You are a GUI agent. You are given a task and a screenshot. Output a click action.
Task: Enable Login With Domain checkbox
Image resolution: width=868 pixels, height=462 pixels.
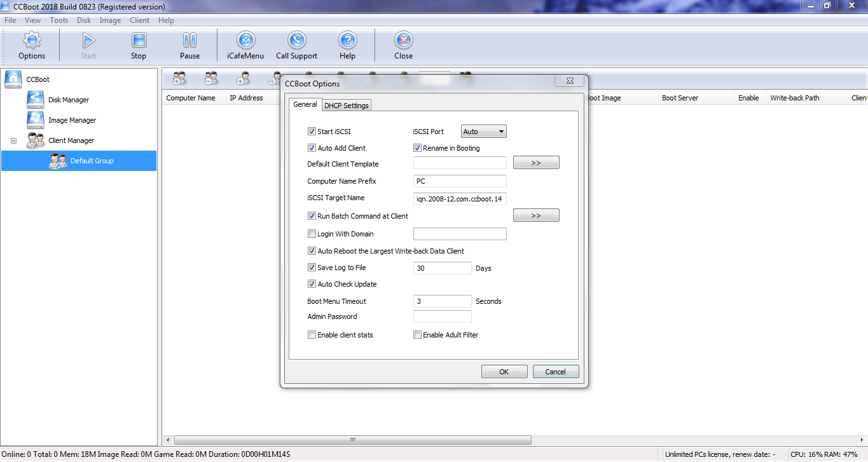[x=312, y=234]
